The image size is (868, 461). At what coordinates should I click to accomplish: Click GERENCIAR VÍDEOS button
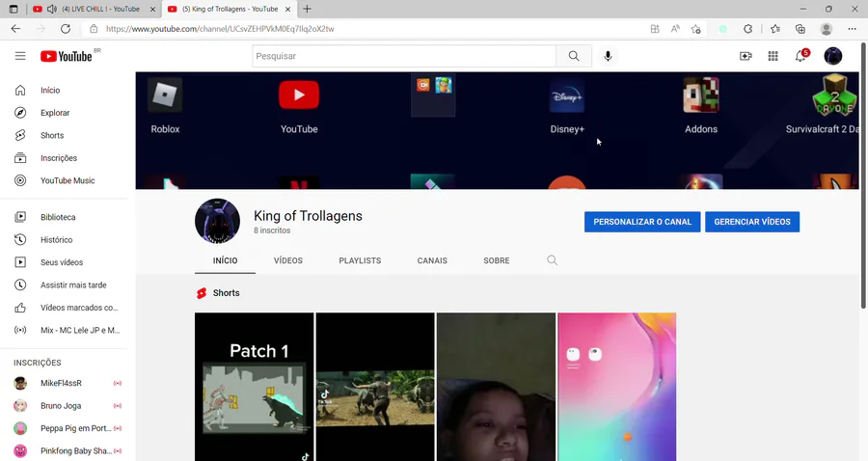(x=752, y=222)
